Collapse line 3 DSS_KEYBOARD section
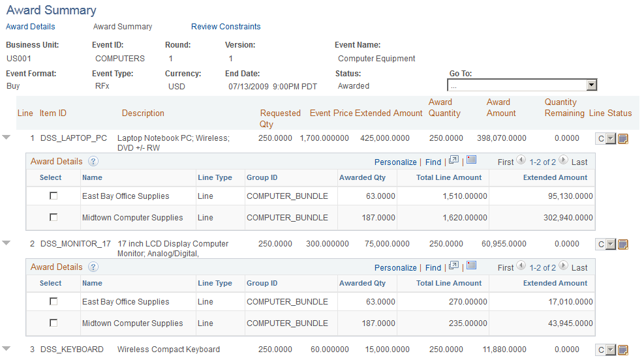644x358 pixels. tap(6, 349)
